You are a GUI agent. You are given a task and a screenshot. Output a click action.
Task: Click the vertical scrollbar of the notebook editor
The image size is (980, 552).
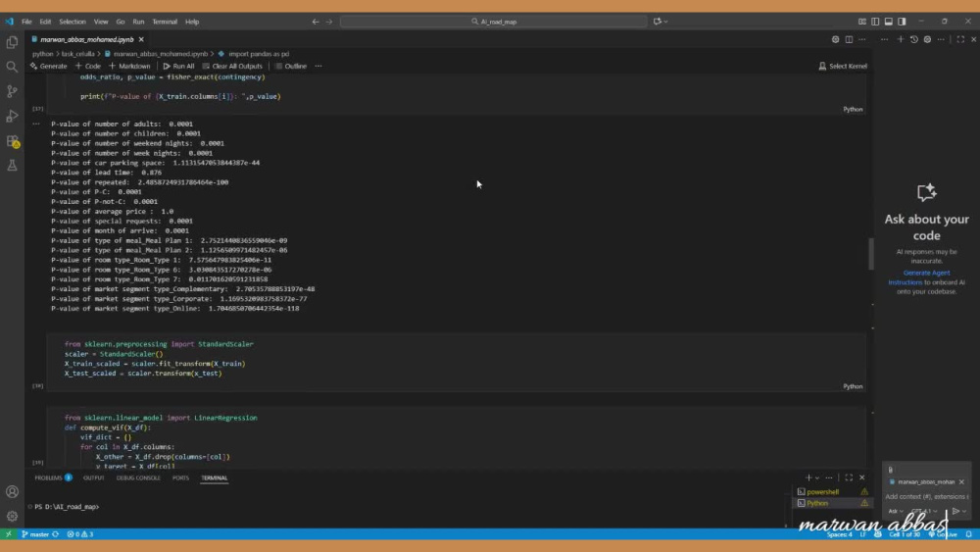tap(870, 253)
